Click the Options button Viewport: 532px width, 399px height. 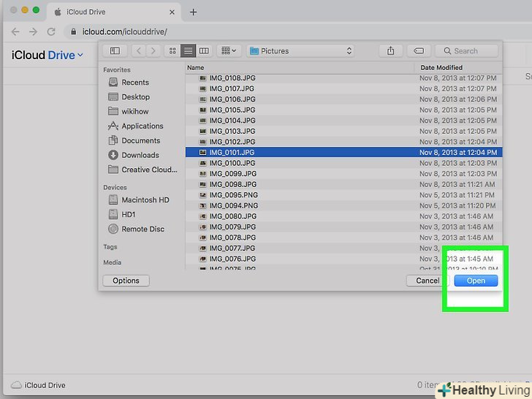(126, 281)
